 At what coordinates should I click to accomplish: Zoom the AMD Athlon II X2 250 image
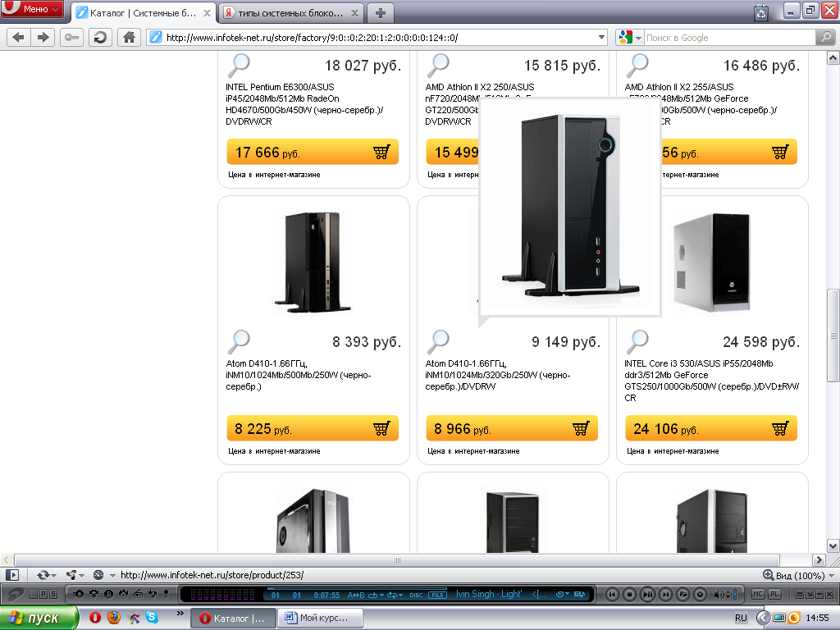click(x=438, y=66)
